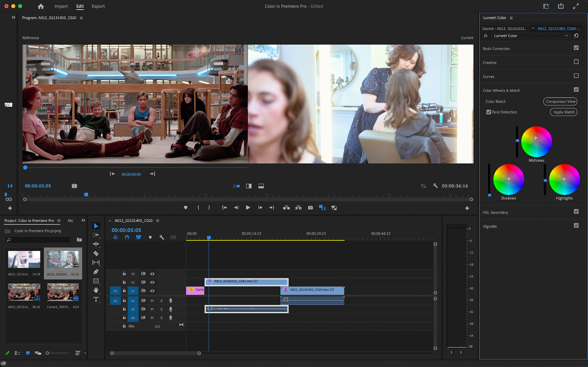
Task: Expand the Basic Correction section
Action: (x=496, y=49)
